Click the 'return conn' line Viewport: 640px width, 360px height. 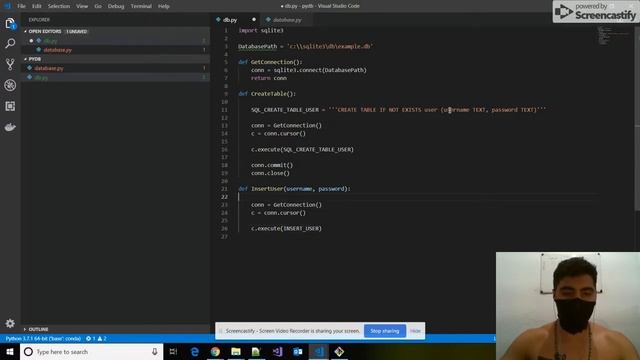coord(269,78)
